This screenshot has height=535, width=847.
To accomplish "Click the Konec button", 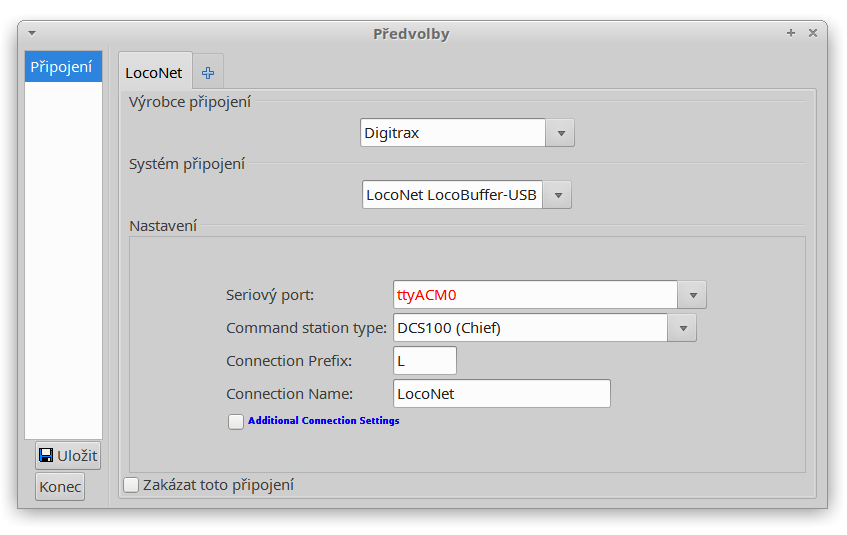I will tap(60, 487).
